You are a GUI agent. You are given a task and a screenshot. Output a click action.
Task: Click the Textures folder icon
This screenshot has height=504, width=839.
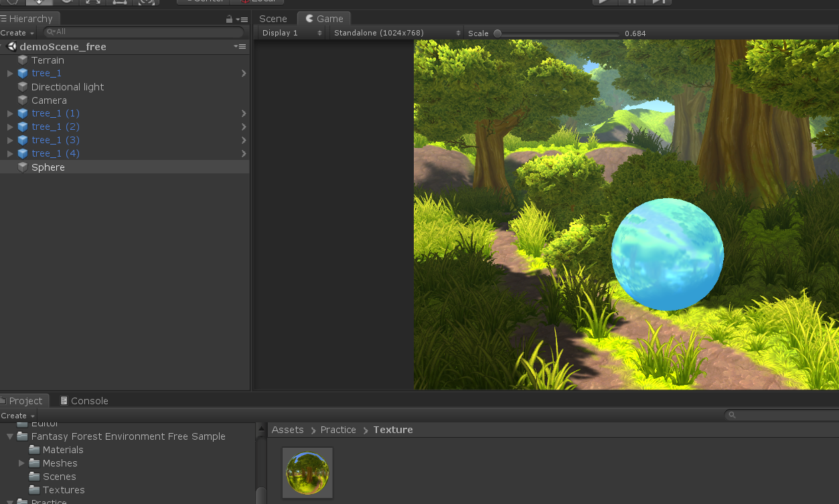coord(34,490)
